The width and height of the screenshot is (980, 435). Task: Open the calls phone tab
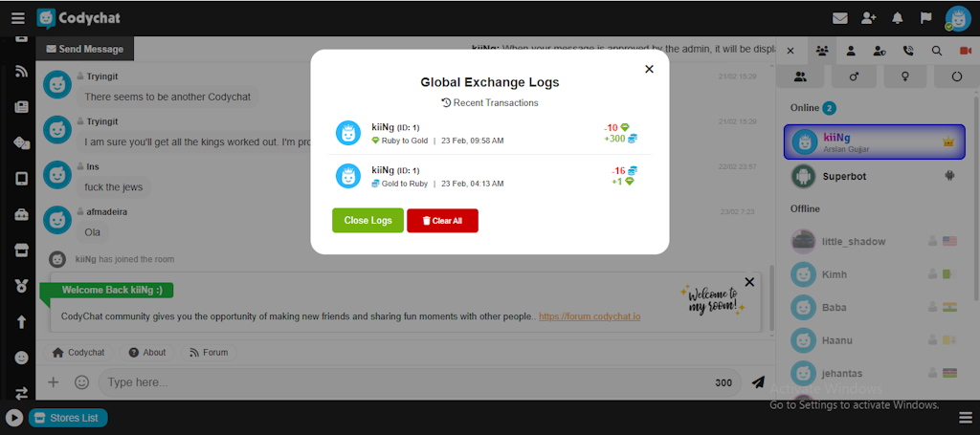click(908, 52)
